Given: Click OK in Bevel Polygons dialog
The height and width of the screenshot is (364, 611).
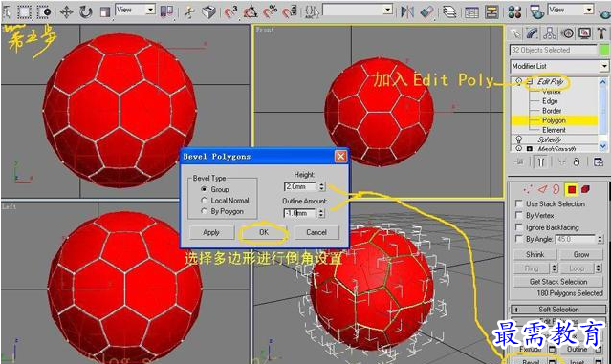Looking at the screenshot, I should click(264, 232).
